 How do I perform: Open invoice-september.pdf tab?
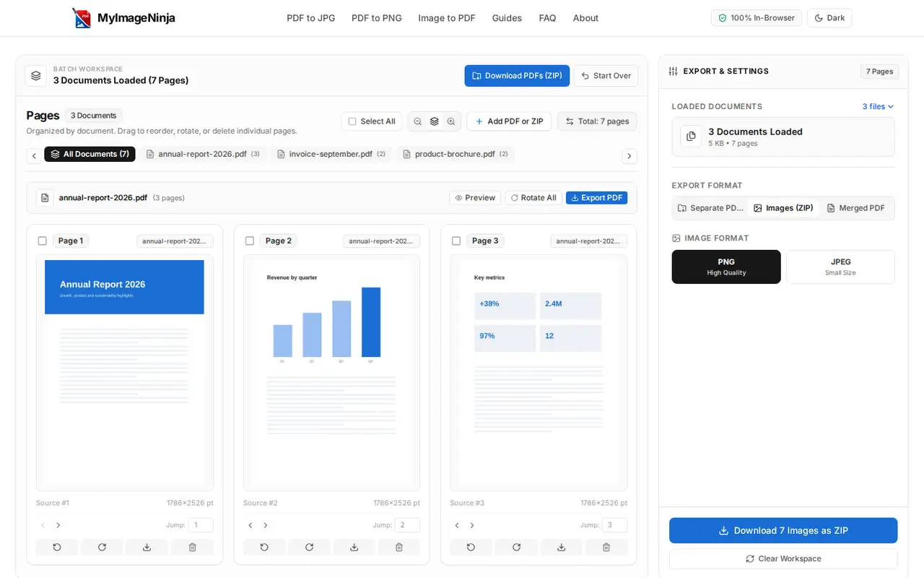(x=331, y=154)
